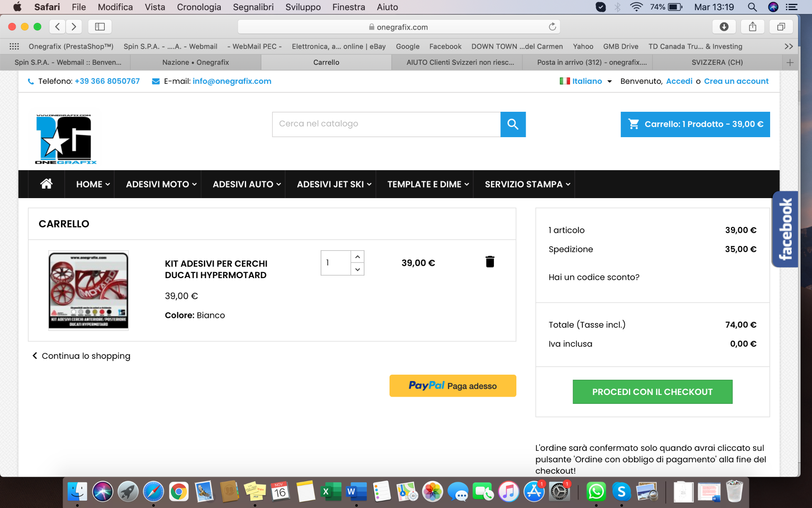Open the Segnalibri menu in menu bar
Screen dimensions: 812x508
click(x=253, y=7)
